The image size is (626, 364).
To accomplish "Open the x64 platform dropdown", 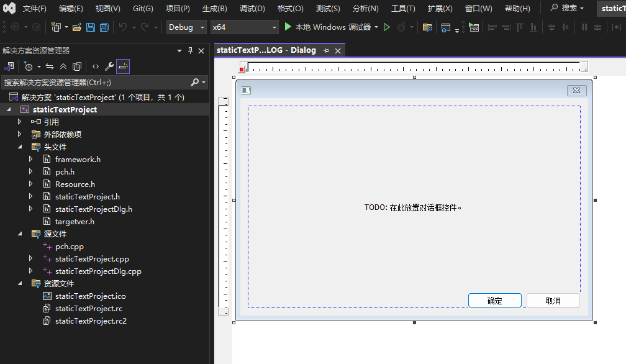I will pyautogui.click(x=244, y=27).
